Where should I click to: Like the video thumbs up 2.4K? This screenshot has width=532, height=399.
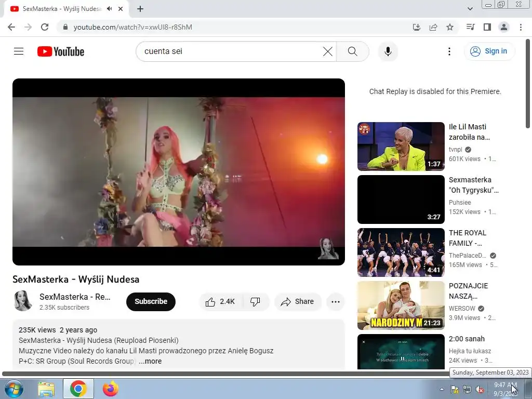(220, 302)
